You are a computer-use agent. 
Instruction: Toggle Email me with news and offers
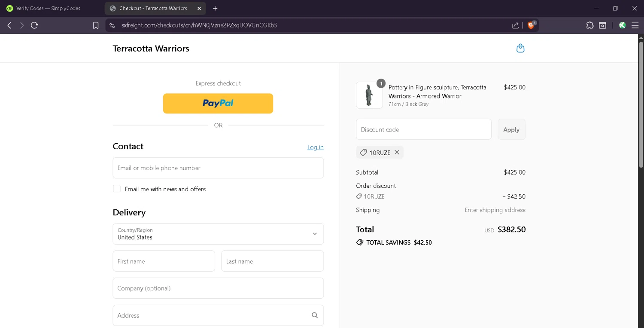(x=117, y=189)
